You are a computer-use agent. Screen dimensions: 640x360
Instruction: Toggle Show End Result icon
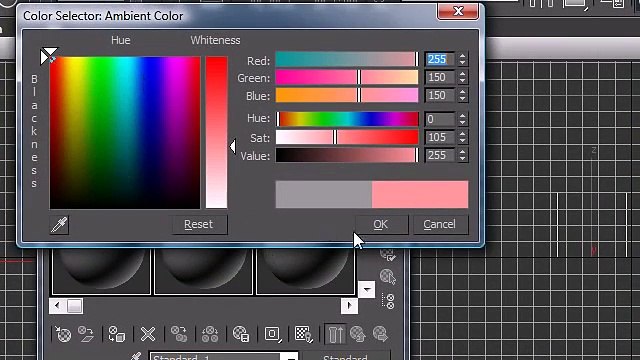[x=336, y=334]
